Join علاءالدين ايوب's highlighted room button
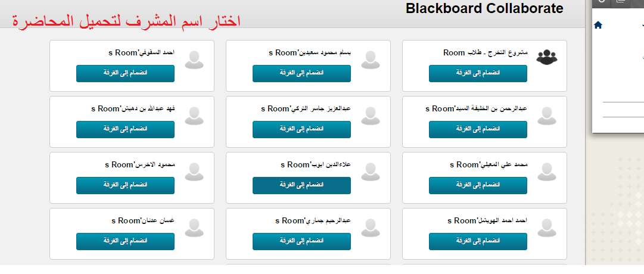This screenshot has width=644, height=274. coord(301,185)
